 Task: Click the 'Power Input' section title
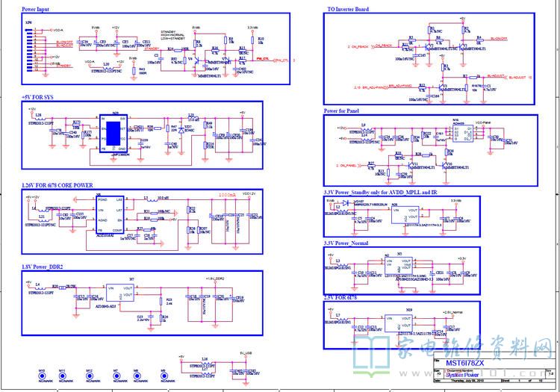click(x=35, y=9)
